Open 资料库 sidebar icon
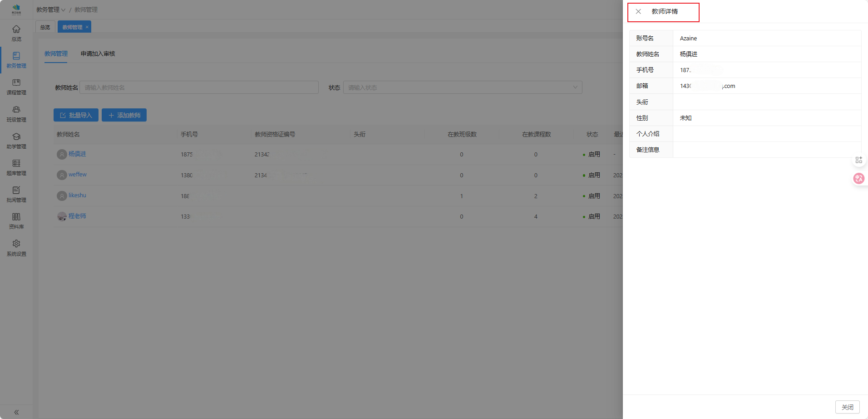Image resolution: width=868 pixels, height=419 pixels. (x=16, y=220)
